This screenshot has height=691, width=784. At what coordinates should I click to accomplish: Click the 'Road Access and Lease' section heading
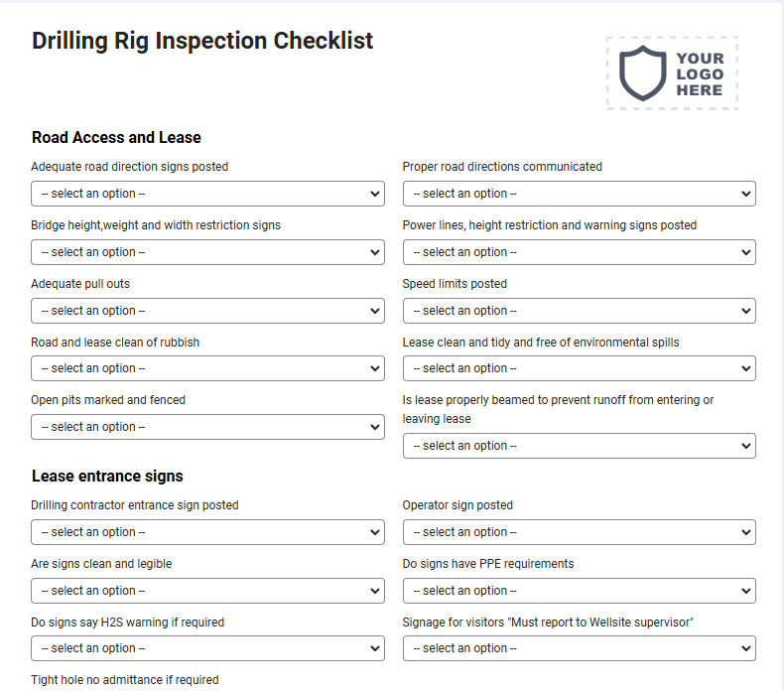116,138
